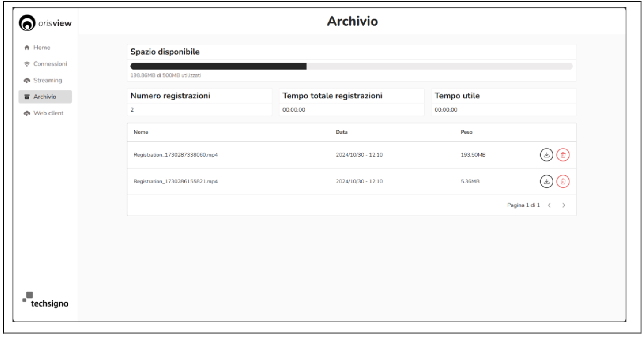
Task: Download Registration_1730286155821.mp4 via its download icon
Action: tap(547, 181)
